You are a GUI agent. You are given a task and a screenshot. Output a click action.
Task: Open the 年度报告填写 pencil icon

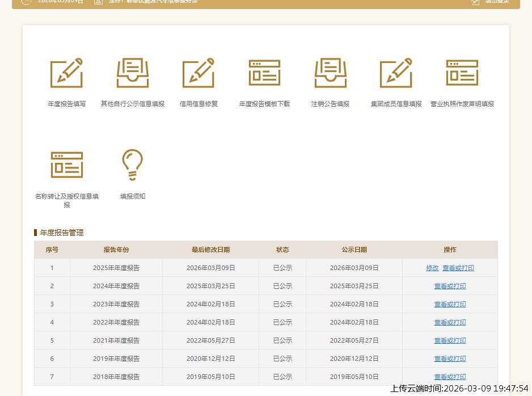(x=66, y=73)
